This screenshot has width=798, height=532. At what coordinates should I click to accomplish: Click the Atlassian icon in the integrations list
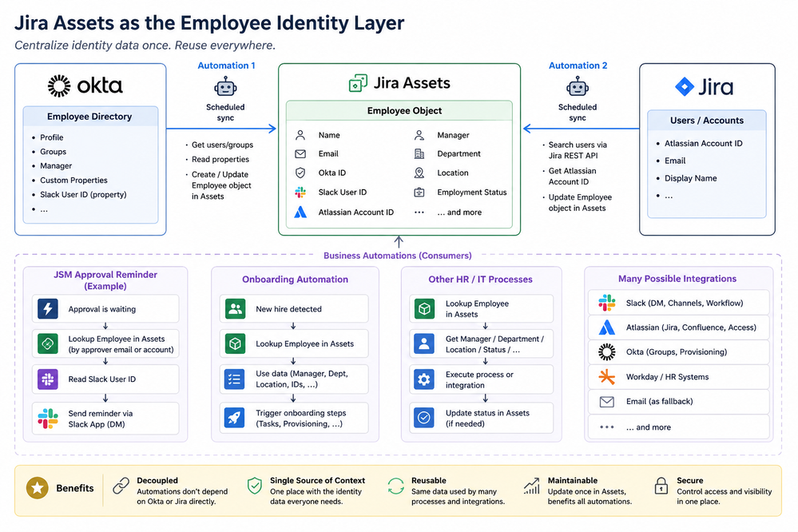606,328
